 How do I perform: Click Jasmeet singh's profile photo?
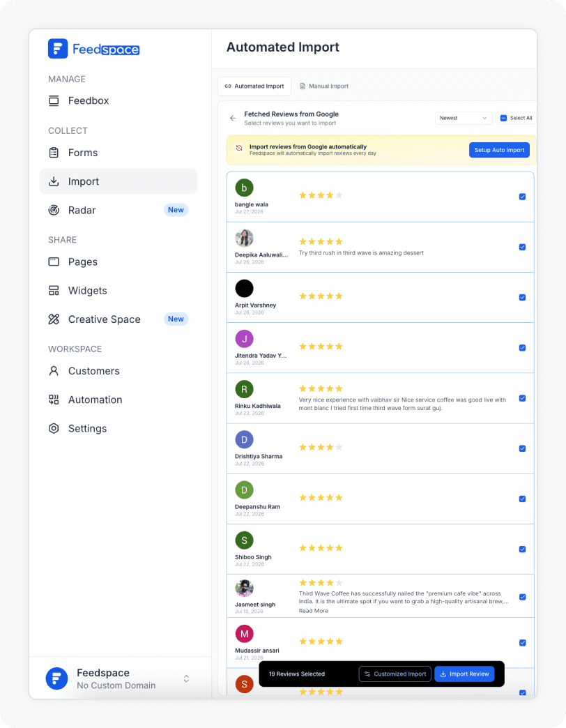coord(244,589)
